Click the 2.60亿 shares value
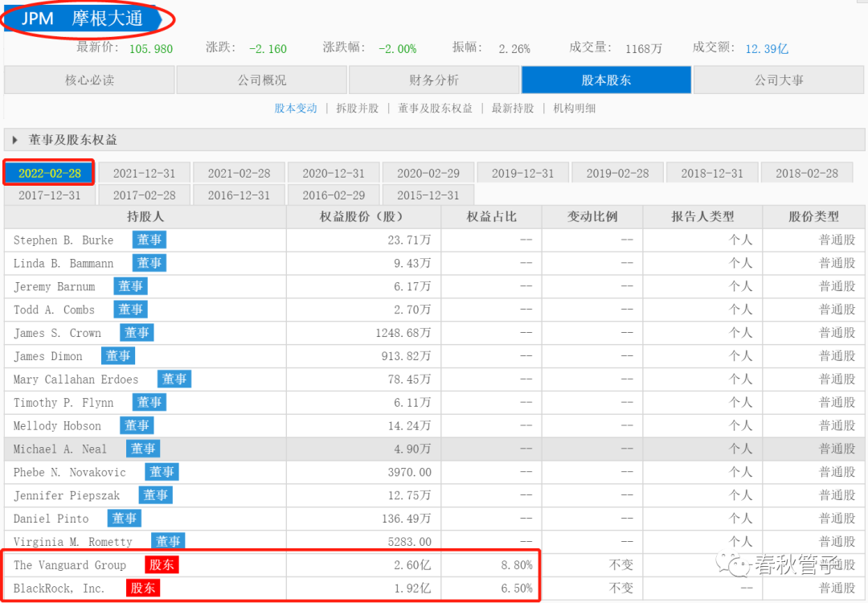 click(x=412, y=564)
